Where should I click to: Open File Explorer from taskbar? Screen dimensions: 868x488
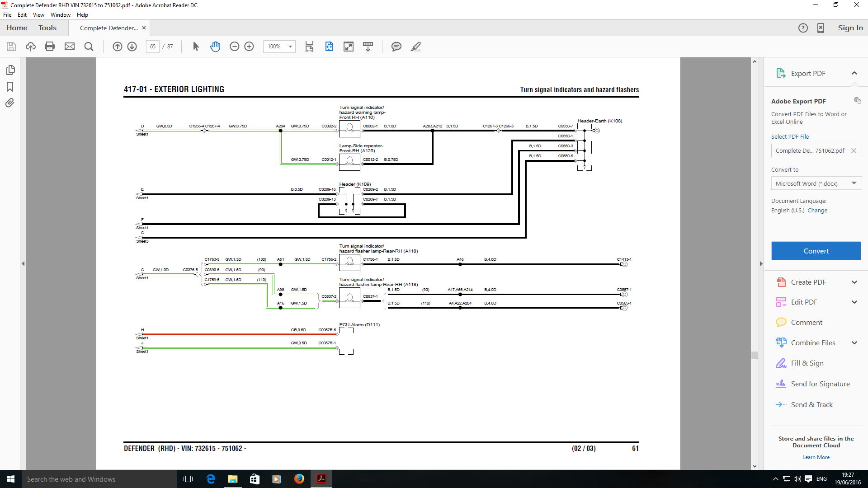(x=232, y=479)
